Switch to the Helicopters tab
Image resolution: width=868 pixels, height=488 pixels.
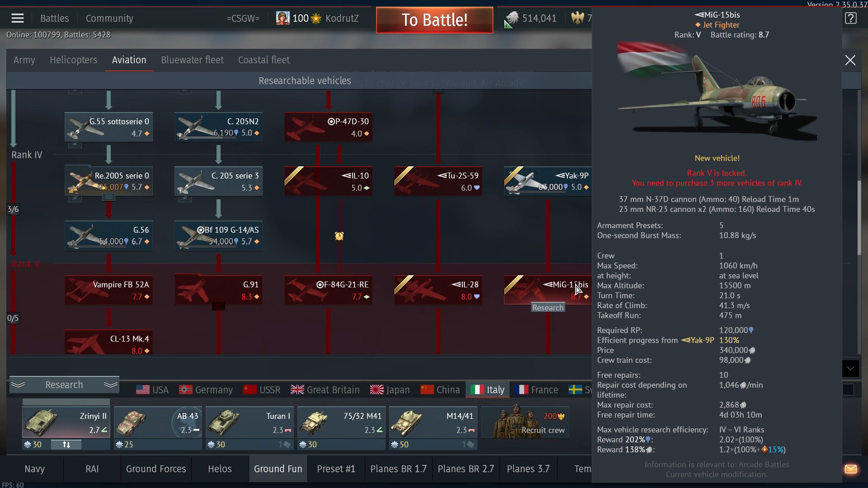coord(73,60)
